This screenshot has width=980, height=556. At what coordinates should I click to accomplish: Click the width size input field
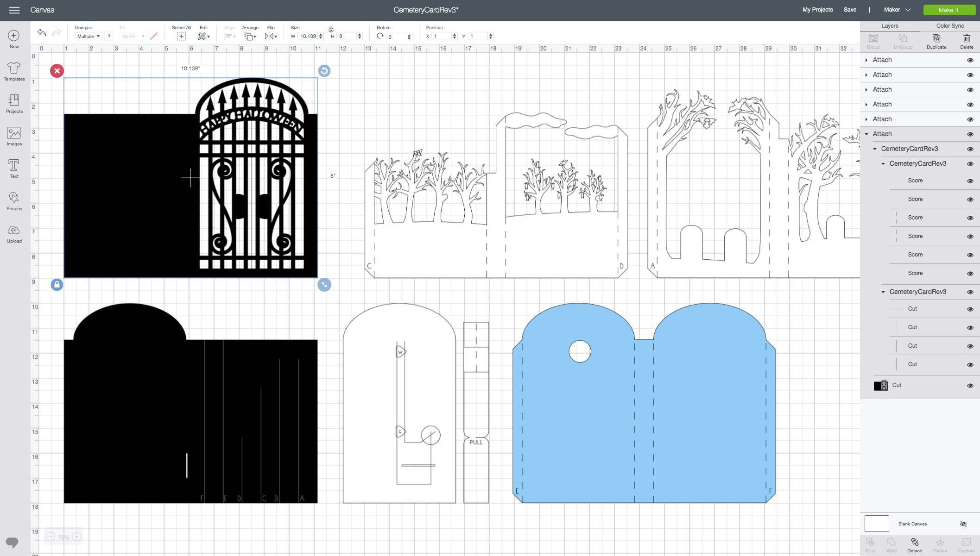pos(308,36)
